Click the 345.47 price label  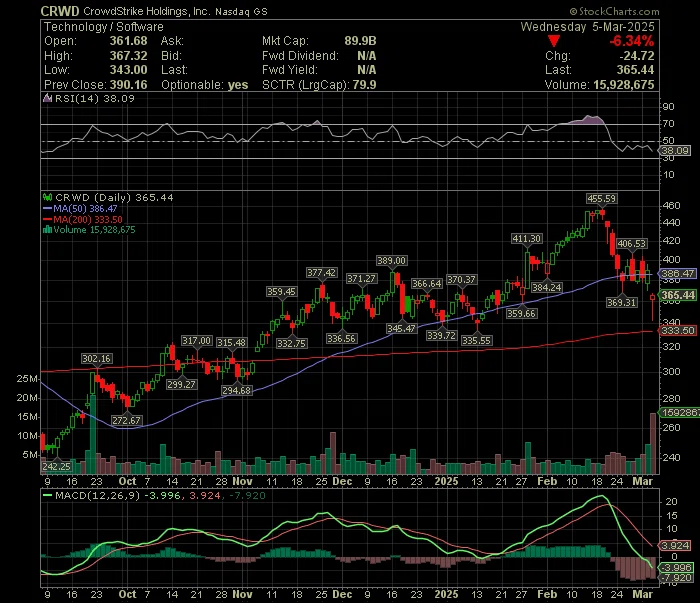point(401,329)
